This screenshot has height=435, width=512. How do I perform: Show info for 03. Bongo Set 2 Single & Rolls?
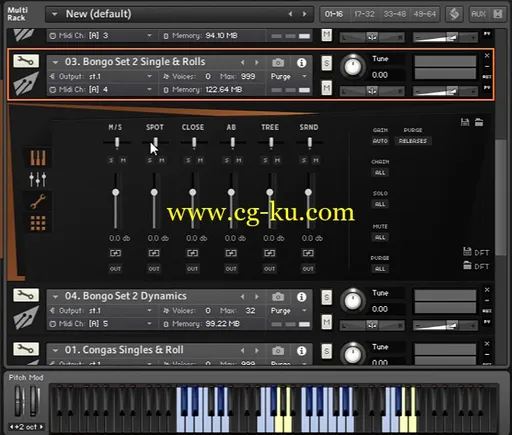click(301, 63)
